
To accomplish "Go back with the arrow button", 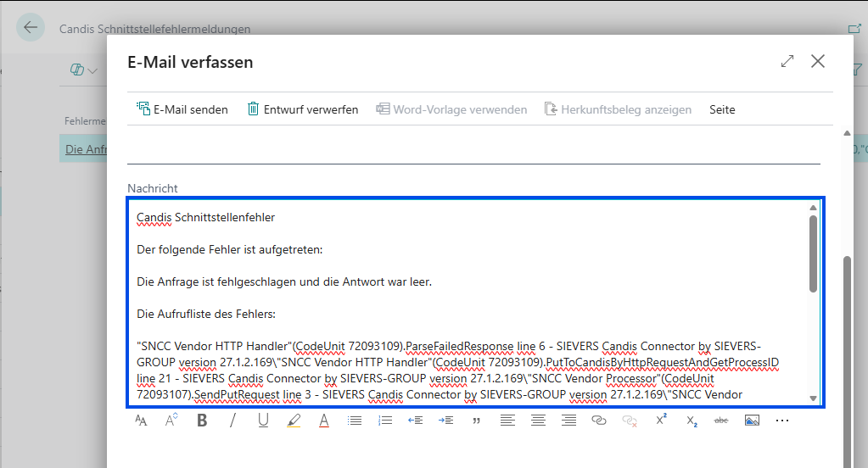I will point(31,27).
